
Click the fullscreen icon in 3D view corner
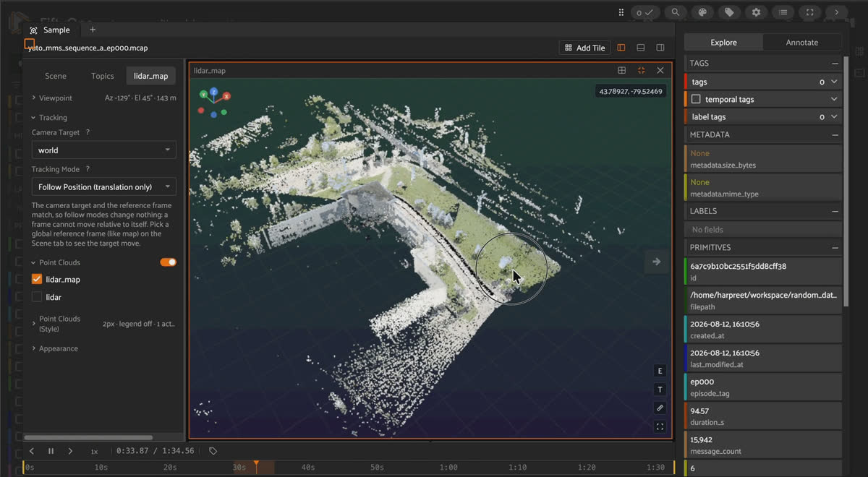point(660,426)
